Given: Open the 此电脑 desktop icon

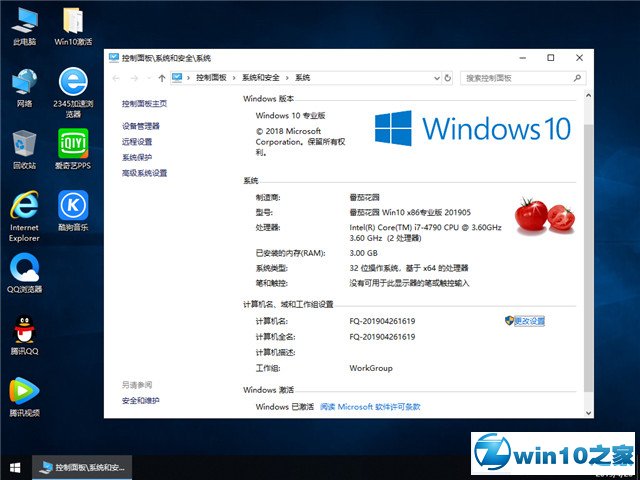Looking at the screenshot, I should (x=24, y=25).
